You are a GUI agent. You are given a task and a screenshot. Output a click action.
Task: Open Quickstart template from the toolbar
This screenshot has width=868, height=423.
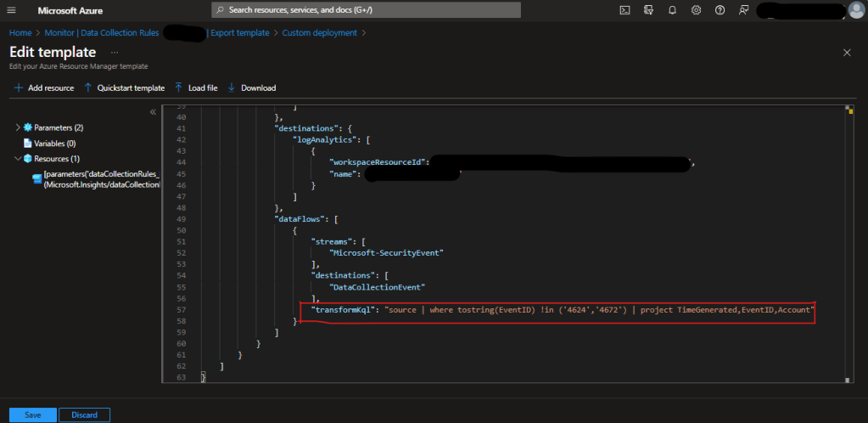[x=124, y=87]
